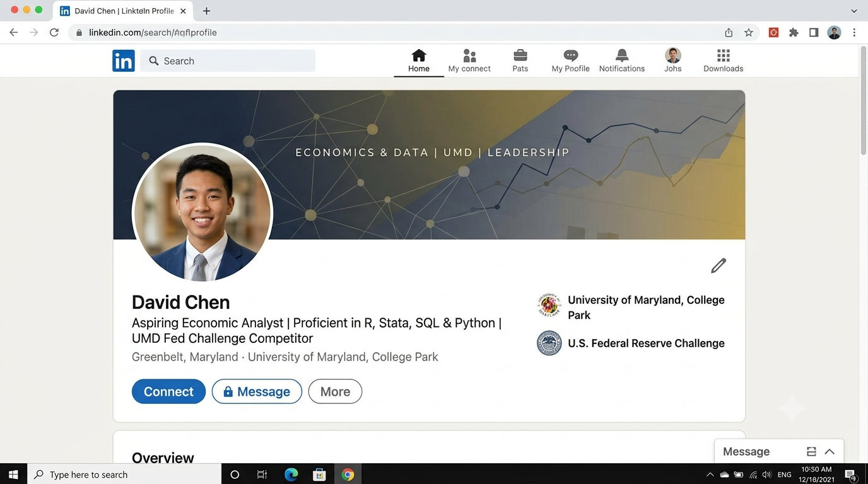Click the Chrome taskbar icon
This screenshot has height=484, width=868.
pos(348,475)
